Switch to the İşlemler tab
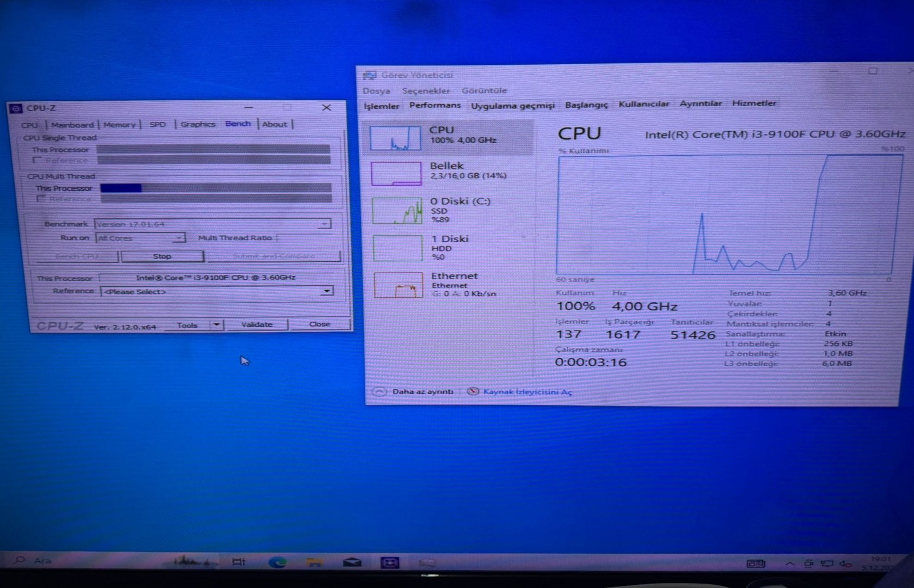 click(x=382, y=106)
